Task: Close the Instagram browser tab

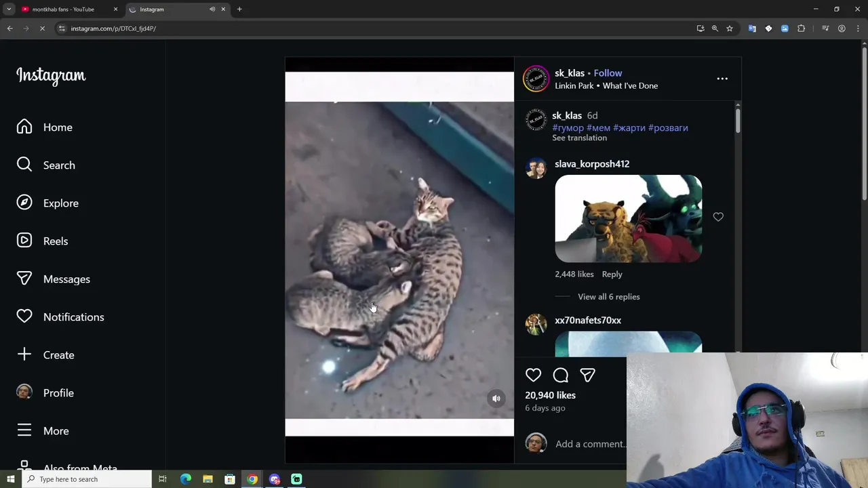Action: [224, 9]
